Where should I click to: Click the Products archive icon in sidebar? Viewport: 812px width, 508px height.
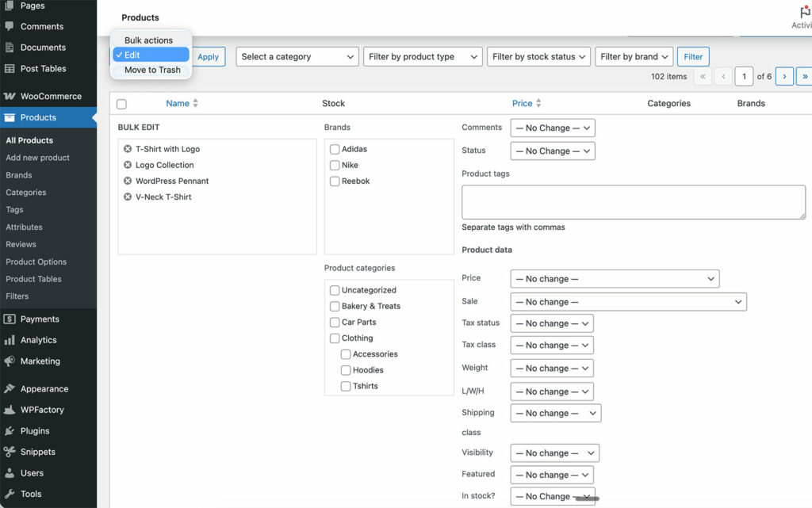(9, 117)
